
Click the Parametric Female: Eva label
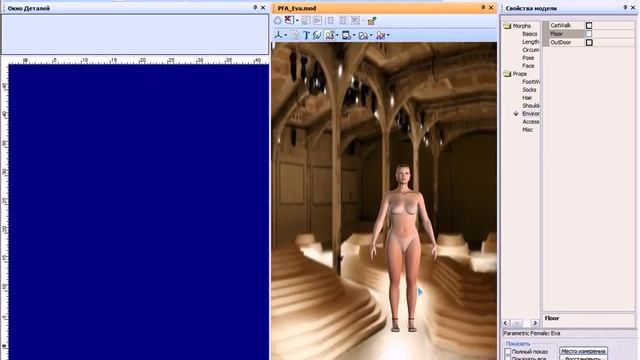tap(531, 333)
